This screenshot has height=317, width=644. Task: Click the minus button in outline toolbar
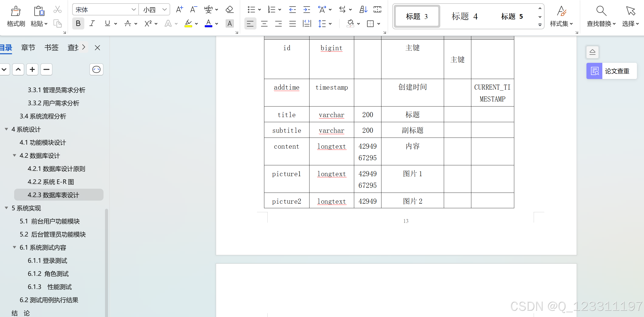[46, 69]
